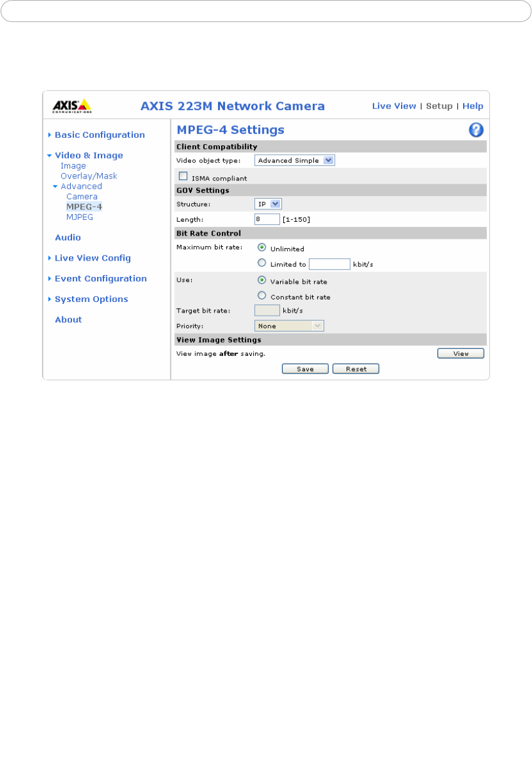
Task: Open the Overlay/Mask page
Action: point(89,176)
